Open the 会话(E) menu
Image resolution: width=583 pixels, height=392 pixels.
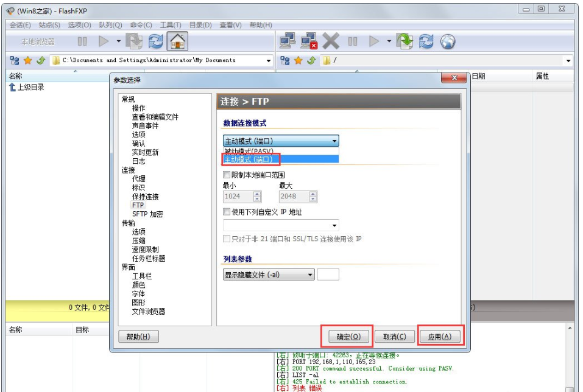[x=20, y=25]
